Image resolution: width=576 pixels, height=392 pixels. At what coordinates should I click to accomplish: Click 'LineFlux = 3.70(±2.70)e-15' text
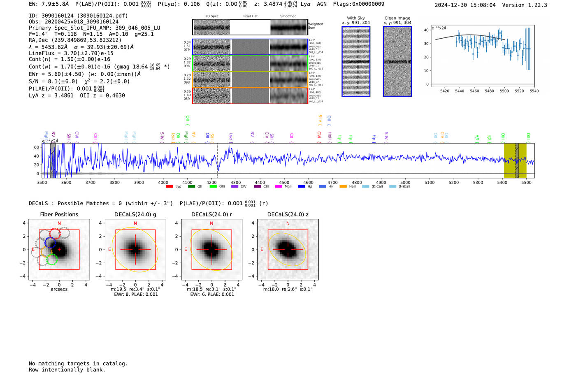pos(71,53)
